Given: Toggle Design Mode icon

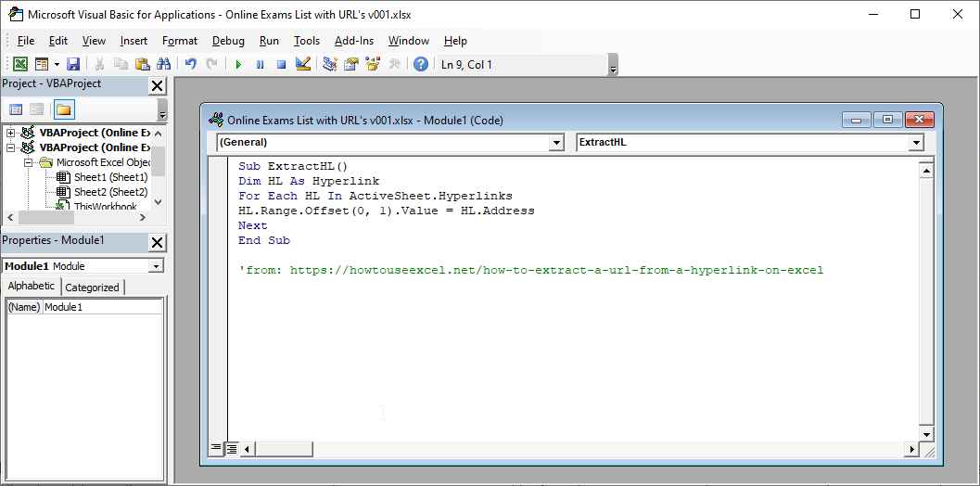Looking at the screenshot, I should click(303, 64).
